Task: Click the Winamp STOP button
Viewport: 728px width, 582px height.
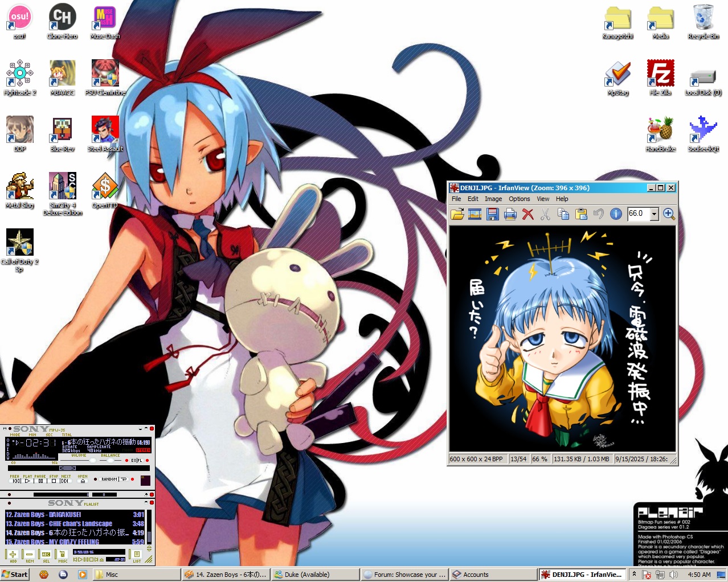Action: pos(54,481)
